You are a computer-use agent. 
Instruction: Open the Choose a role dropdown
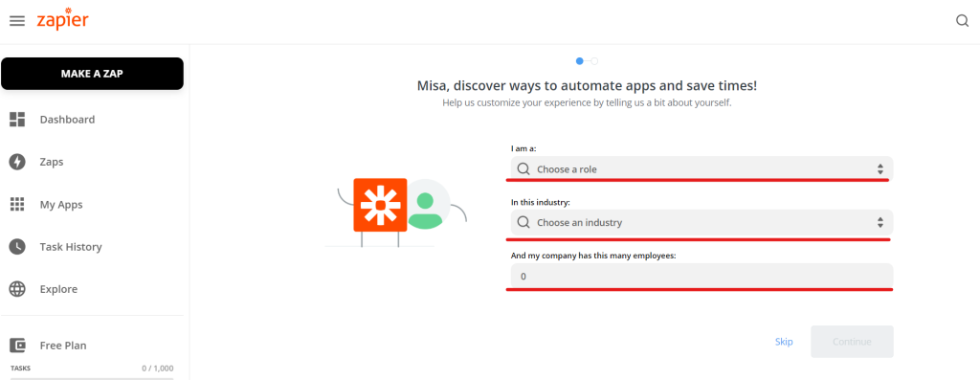pos(702,168)
